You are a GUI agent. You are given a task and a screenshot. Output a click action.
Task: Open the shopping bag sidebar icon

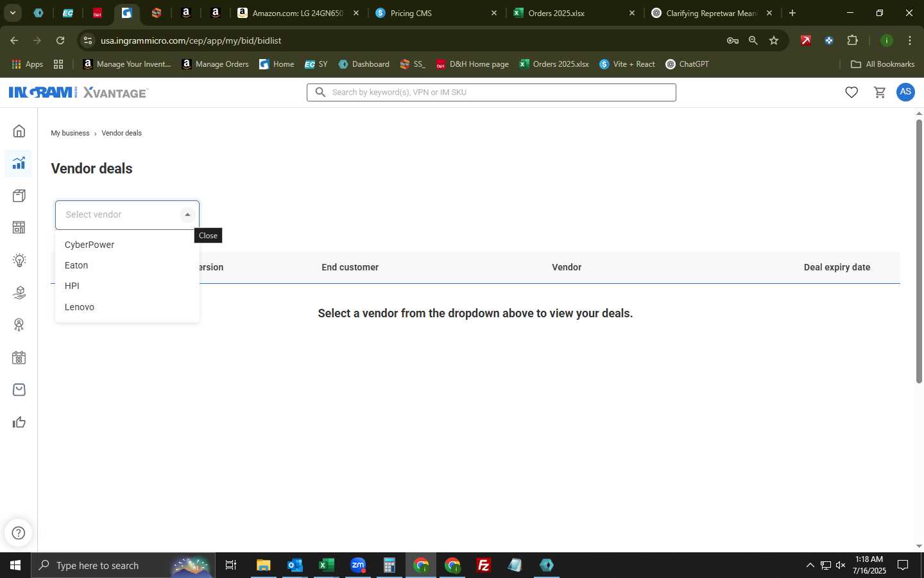pyautogui.click(x=19, y=390)
